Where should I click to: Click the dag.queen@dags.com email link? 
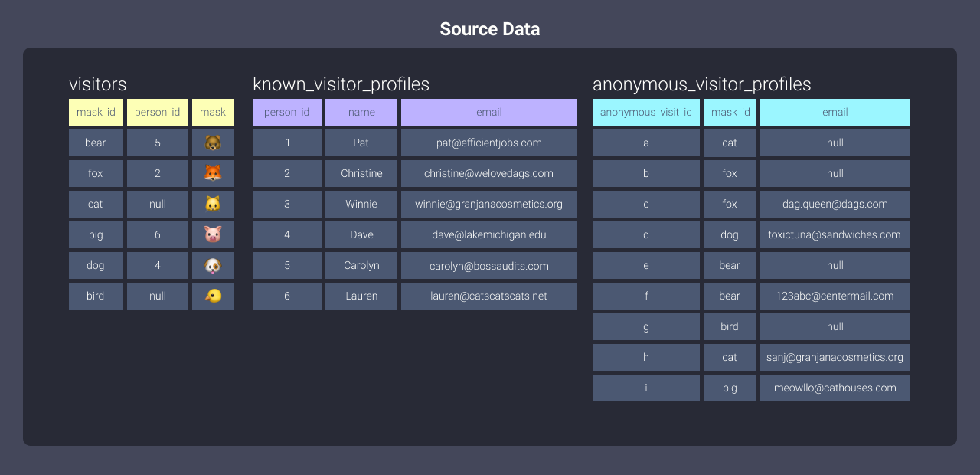[835, 204]
